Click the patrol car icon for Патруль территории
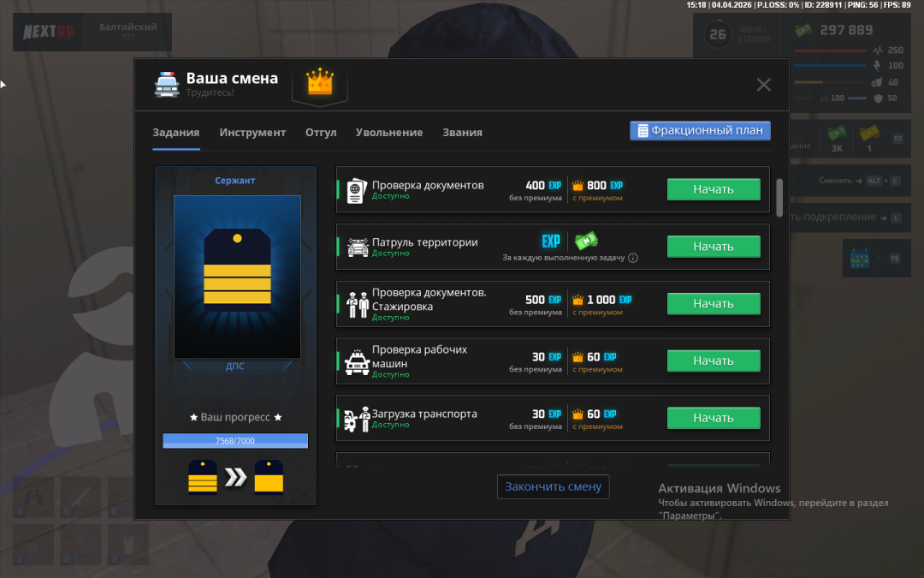Screen dimensions: 924x578 (x=357, y=247)
